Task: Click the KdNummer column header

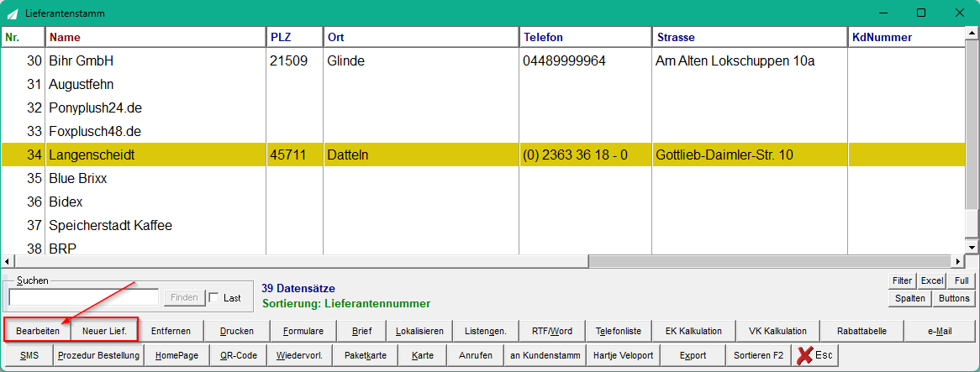Action: 907,38
